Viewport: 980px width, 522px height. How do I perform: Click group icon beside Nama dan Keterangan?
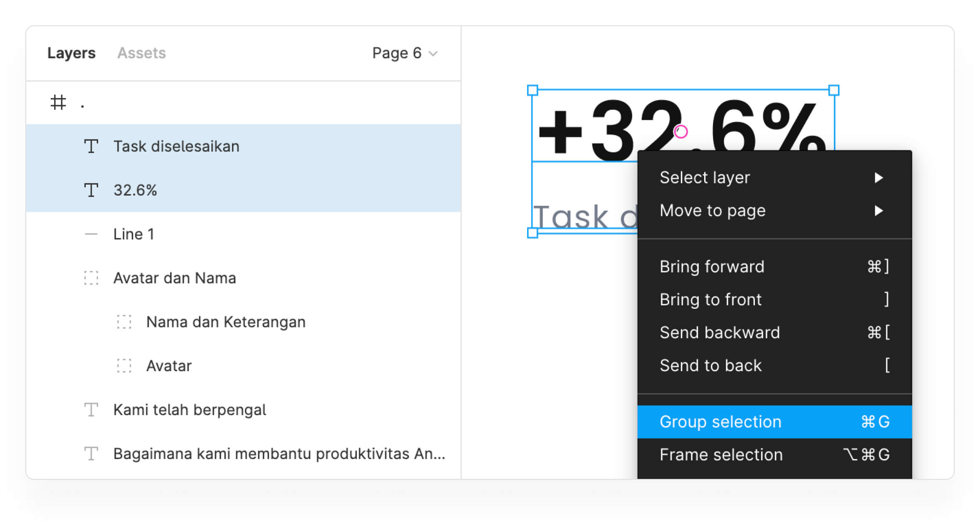pos(124,322)
